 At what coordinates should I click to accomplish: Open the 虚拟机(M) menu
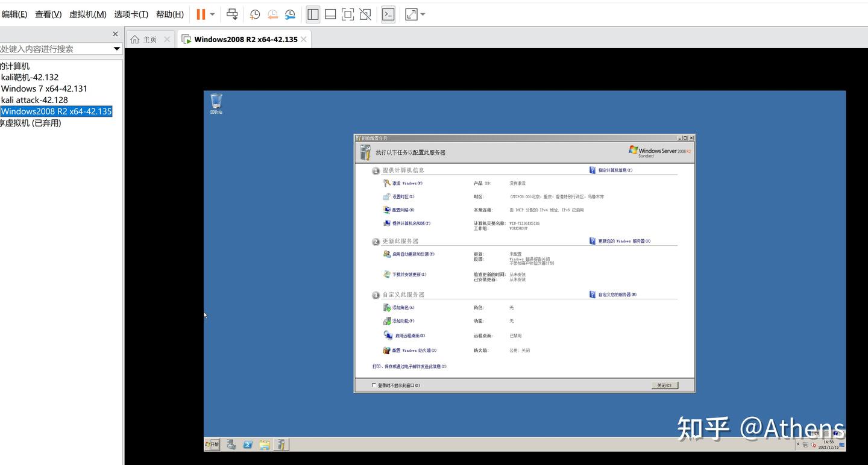click(88, 14)
